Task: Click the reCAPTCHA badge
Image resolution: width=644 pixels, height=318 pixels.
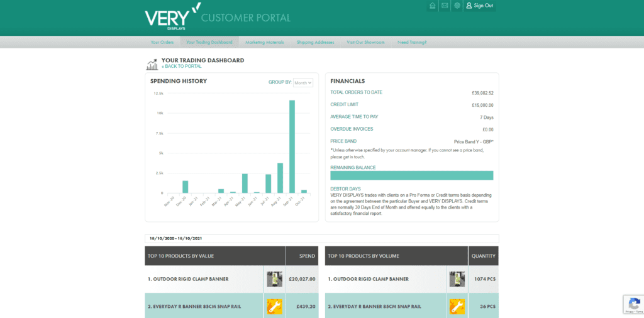Action: 633,304
